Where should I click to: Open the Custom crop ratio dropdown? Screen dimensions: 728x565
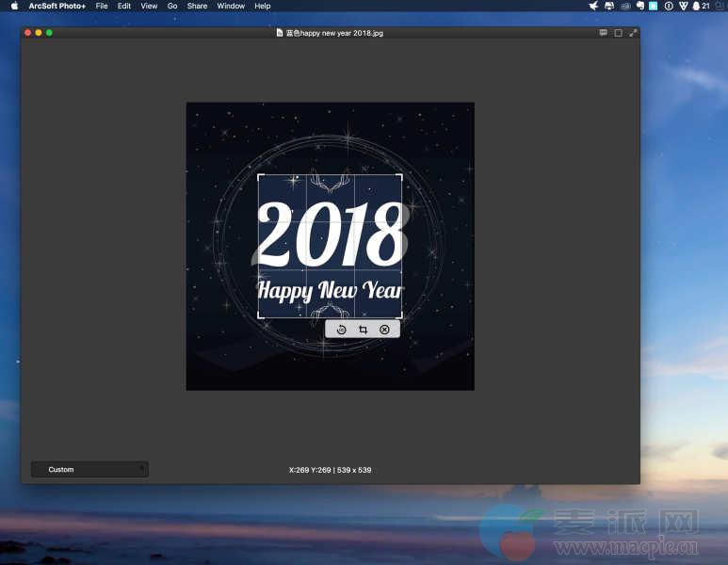point(89,469)
